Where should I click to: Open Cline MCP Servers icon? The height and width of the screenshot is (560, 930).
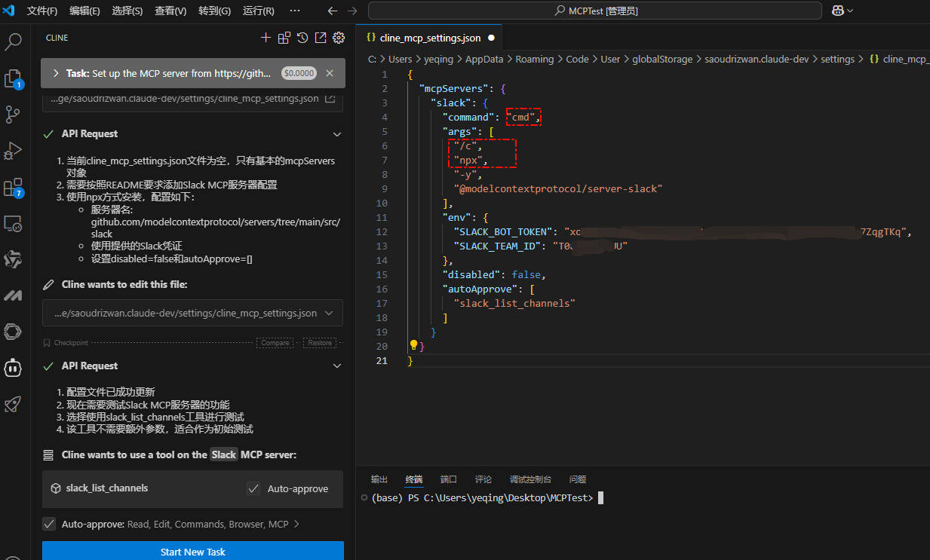pyautogui.click(x=284, y=38)
